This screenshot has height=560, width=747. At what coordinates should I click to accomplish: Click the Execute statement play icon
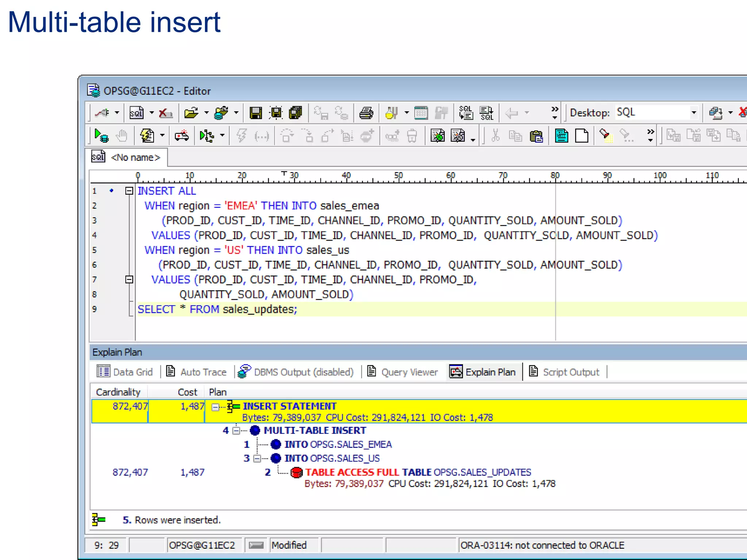101,136
